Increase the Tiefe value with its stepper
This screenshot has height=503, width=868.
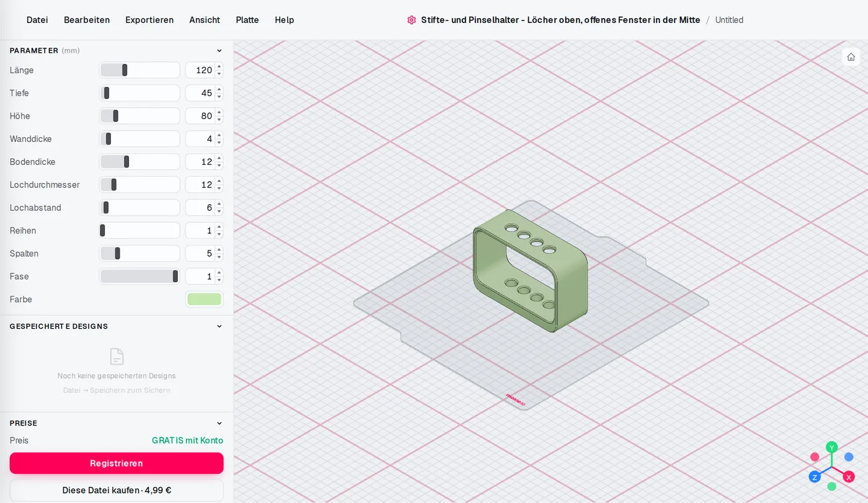point(219,89)
